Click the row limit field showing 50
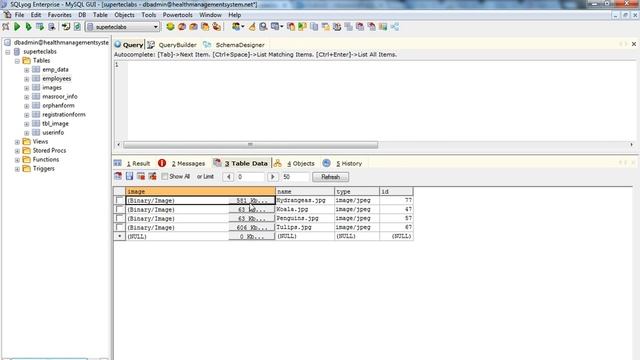The image size is (640, 360). point(295,177)
